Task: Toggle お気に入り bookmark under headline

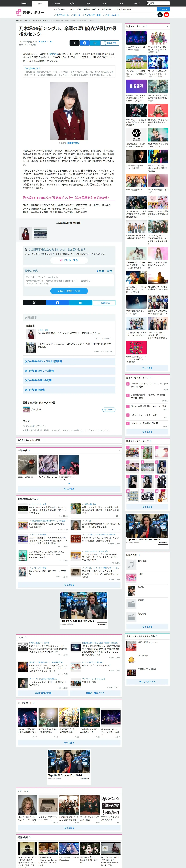Action: coord(109,43)
